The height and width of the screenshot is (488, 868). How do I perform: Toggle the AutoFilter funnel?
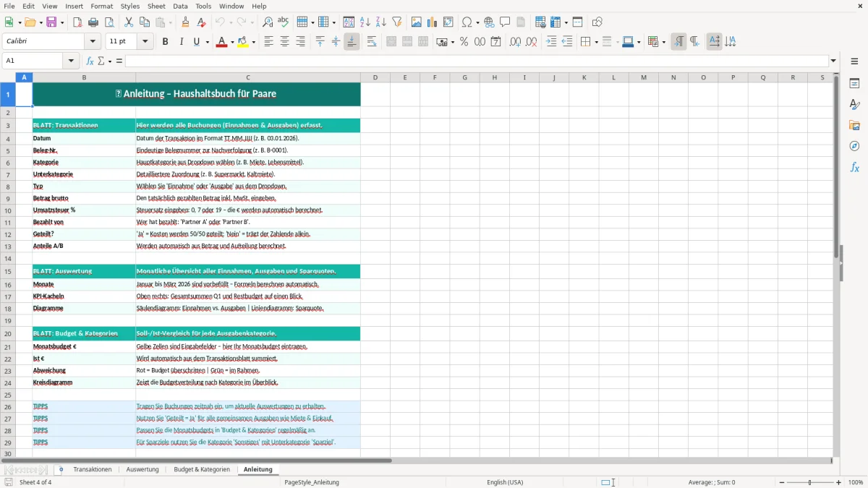(396, 22)
